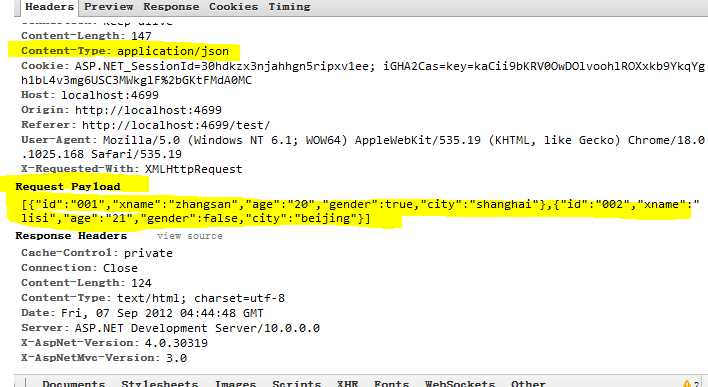
Task: Switch to the Headers tab
Action: (49, 7)
